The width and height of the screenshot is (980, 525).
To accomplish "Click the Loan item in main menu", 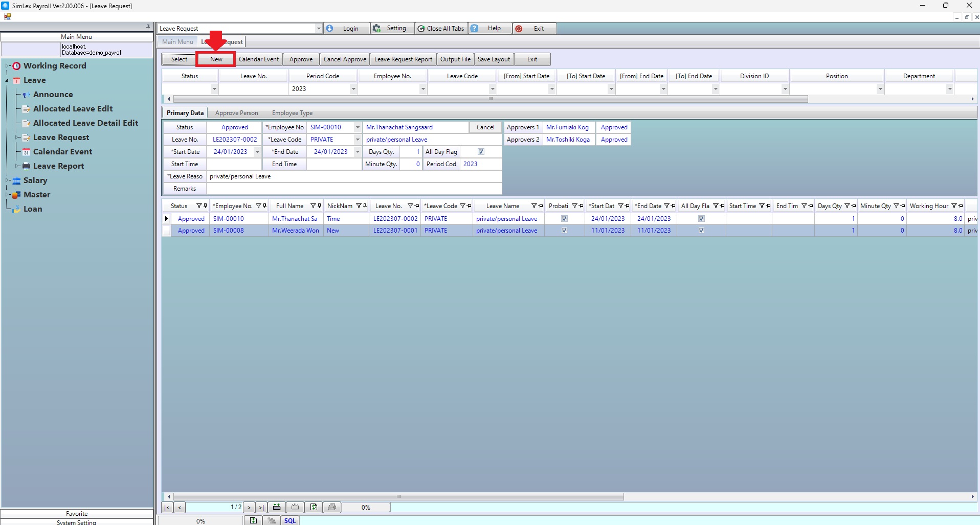I will [33, 209].
